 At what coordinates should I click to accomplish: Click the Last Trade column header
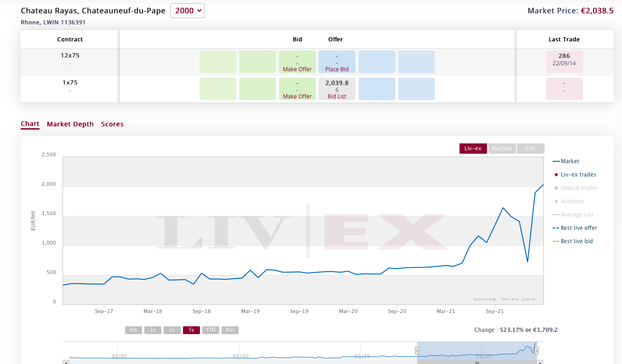(564, 40)
